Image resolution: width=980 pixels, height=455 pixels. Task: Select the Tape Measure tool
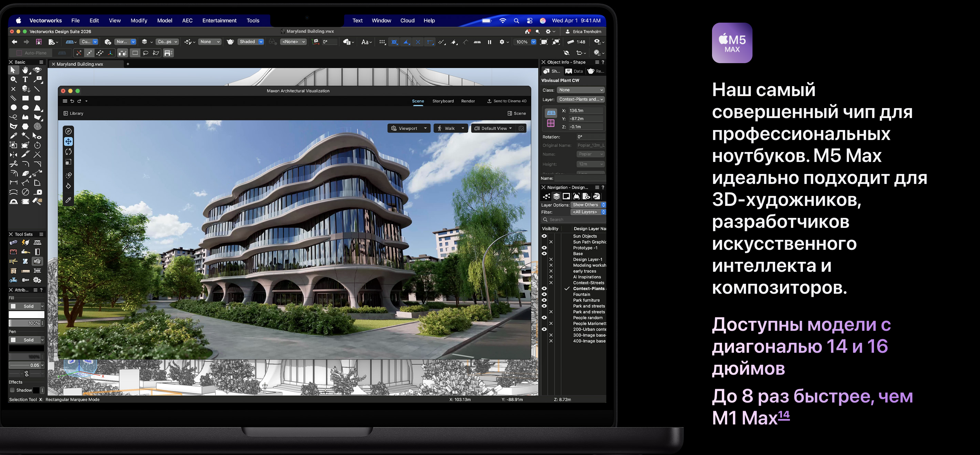[37, 192]
